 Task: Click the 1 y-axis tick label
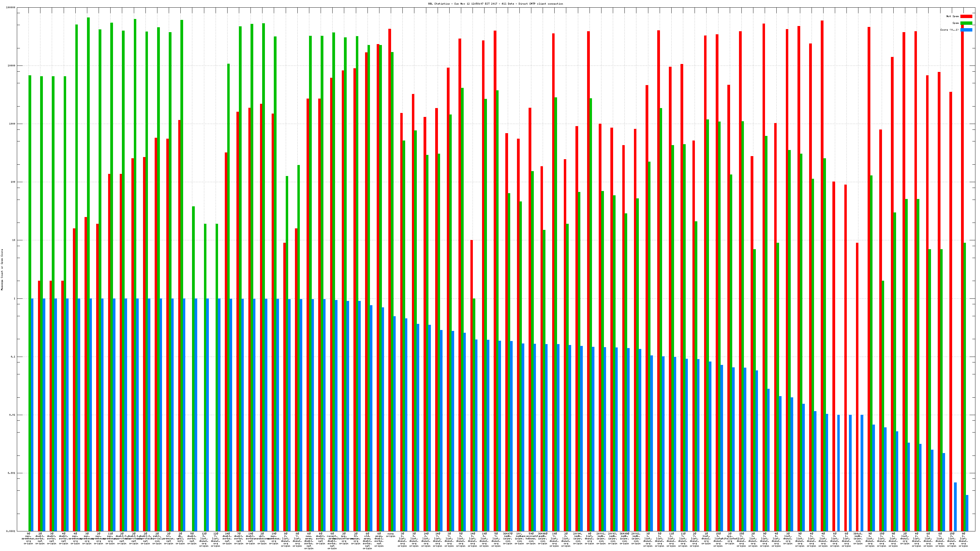[x=15, y=298]
